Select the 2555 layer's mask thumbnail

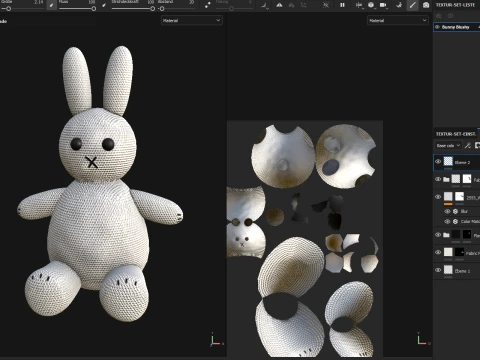pos(459,196)
